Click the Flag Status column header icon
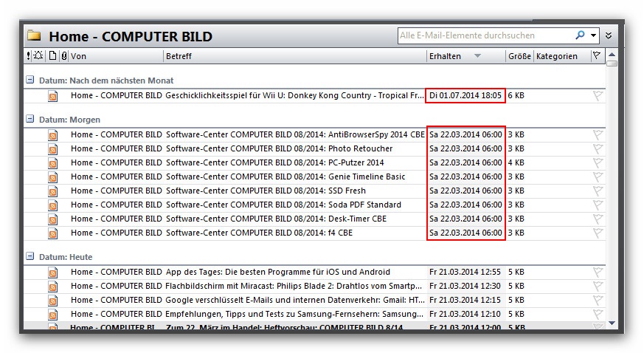This screenshot has height=353, width=644. pos(597,56)
